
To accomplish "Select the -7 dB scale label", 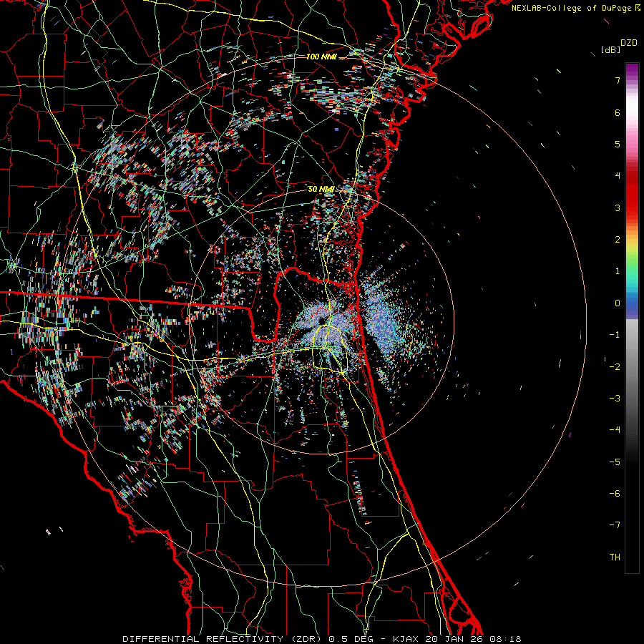I will [615, 525].
